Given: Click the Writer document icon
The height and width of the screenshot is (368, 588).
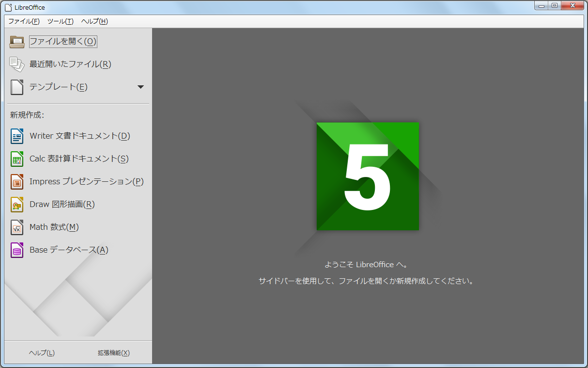Looking at the screenshot, I should tap(17, 136).
